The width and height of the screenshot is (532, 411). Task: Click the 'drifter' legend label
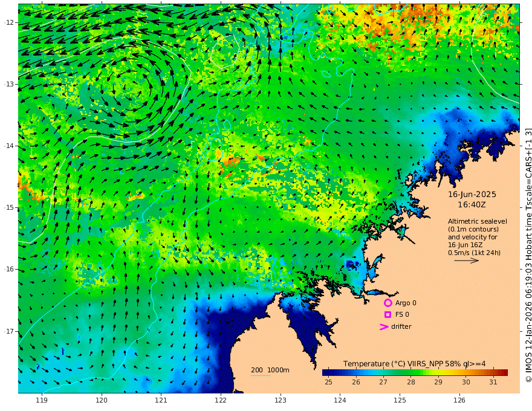[x=401, y=326]
